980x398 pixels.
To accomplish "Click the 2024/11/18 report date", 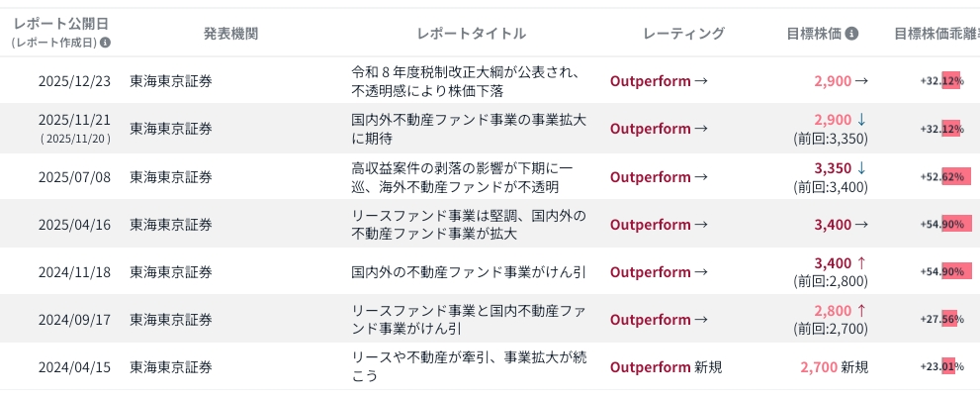I will pos(75,272).
